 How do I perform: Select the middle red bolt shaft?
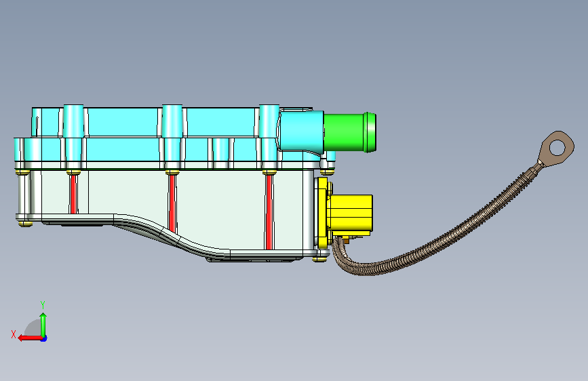[x=172, y=203]
